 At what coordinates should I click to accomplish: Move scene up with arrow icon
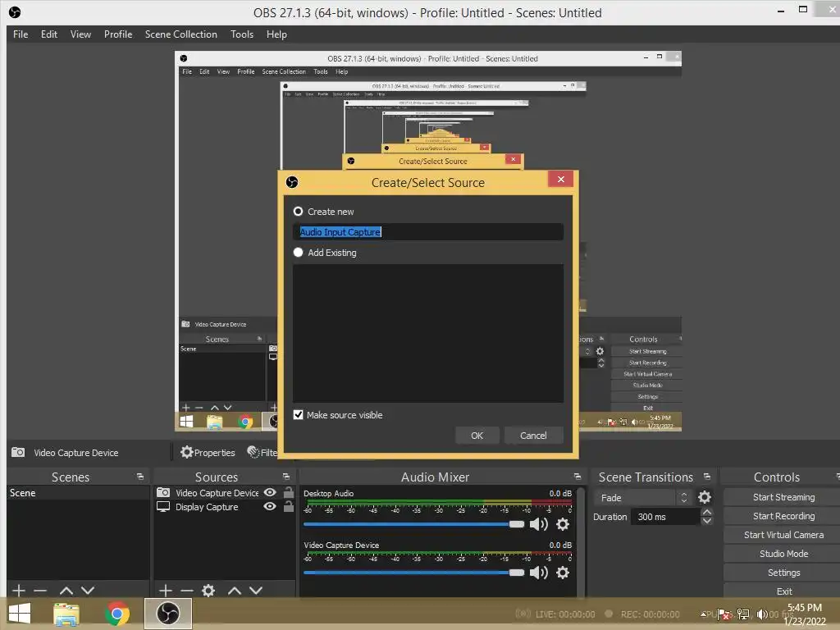click(66, 591)
